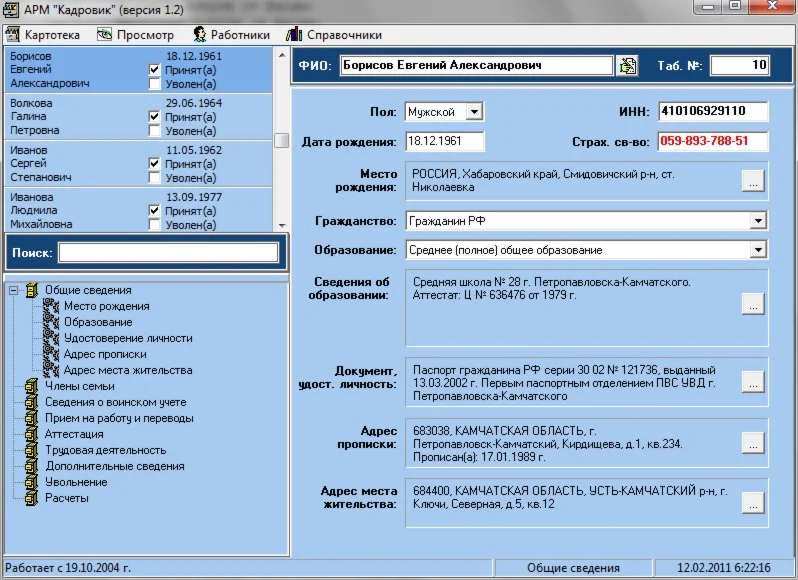Toggle Принят(а) checkbox for Борисов Евгений
The width and height of the screenshot is (798, 580).
154,70
